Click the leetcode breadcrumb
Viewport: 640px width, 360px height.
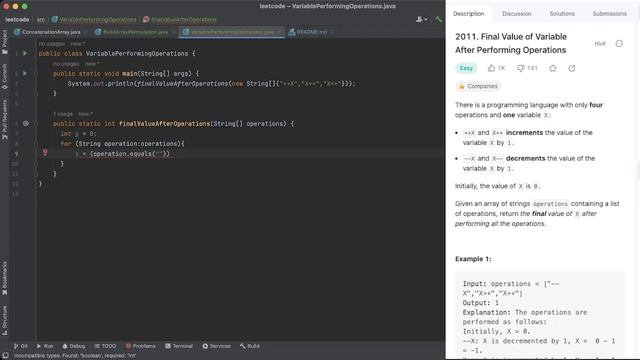[17, 19]
